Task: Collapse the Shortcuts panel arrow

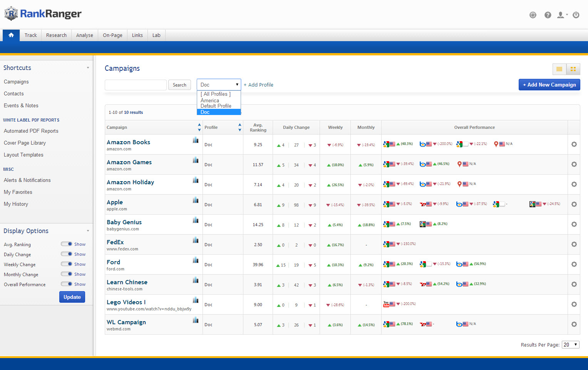Action: pyautogui.click(x=88, y=68)
